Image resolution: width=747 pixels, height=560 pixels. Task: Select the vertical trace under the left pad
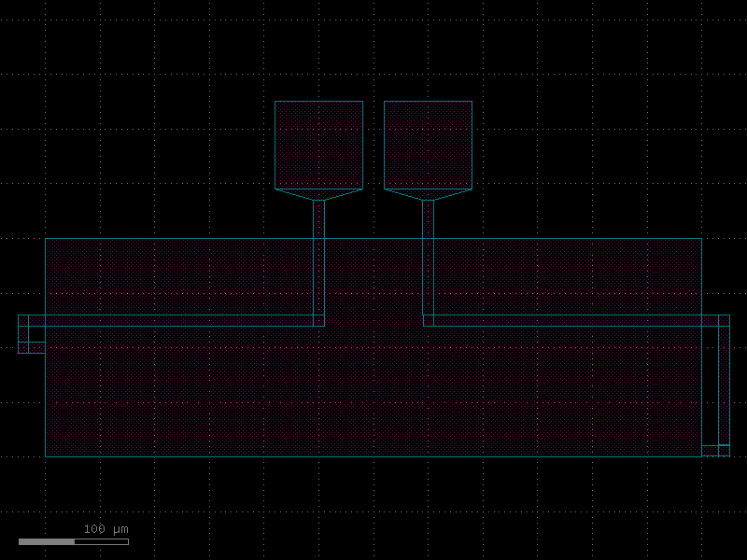tap(318, 263)
